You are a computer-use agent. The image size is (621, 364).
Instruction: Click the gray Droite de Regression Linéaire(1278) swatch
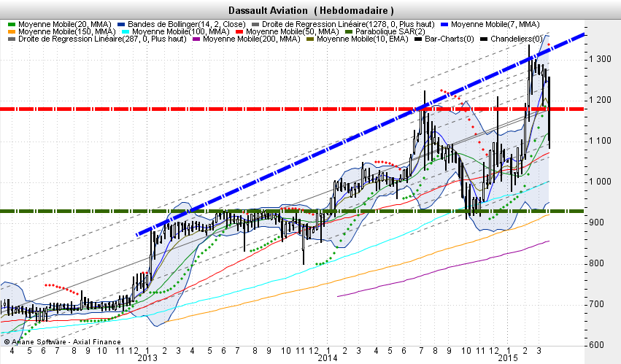click(x=255, y=25)
